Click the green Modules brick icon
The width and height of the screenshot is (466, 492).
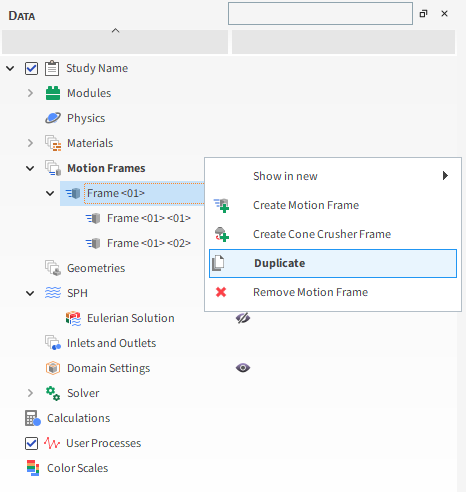(x=53, y=93)
